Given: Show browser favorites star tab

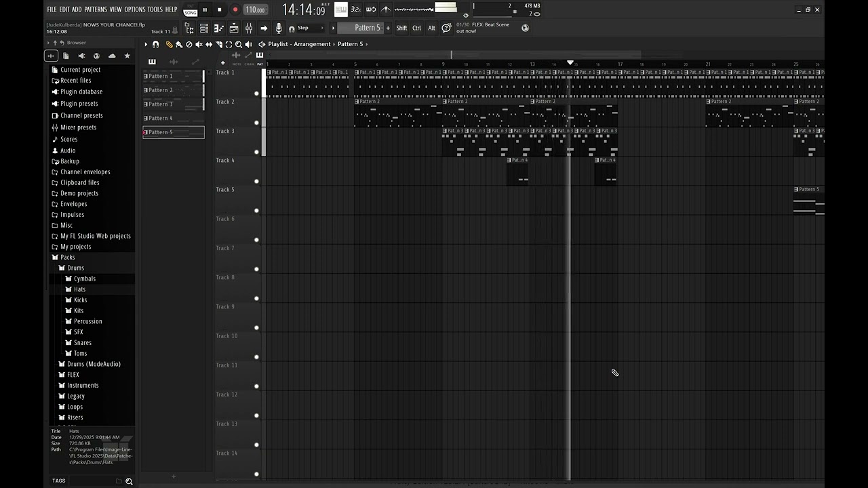Looking at the screenshot, I should click(127, 56).
